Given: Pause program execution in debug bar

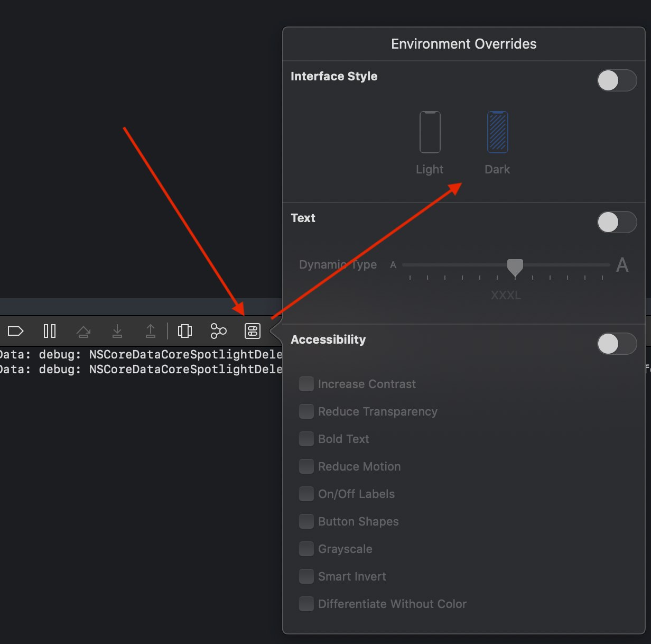Looking at the screenshot, I should point(50,332).
